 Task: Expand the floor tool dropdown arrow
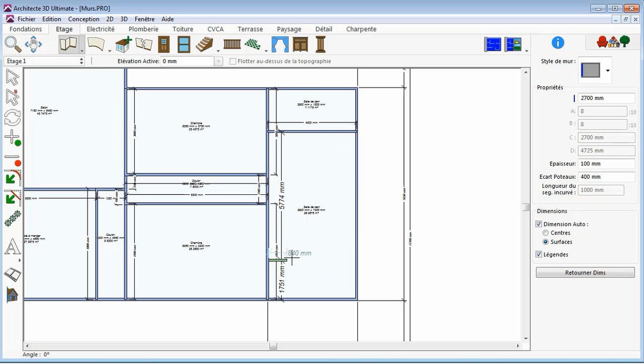(265, 51)
